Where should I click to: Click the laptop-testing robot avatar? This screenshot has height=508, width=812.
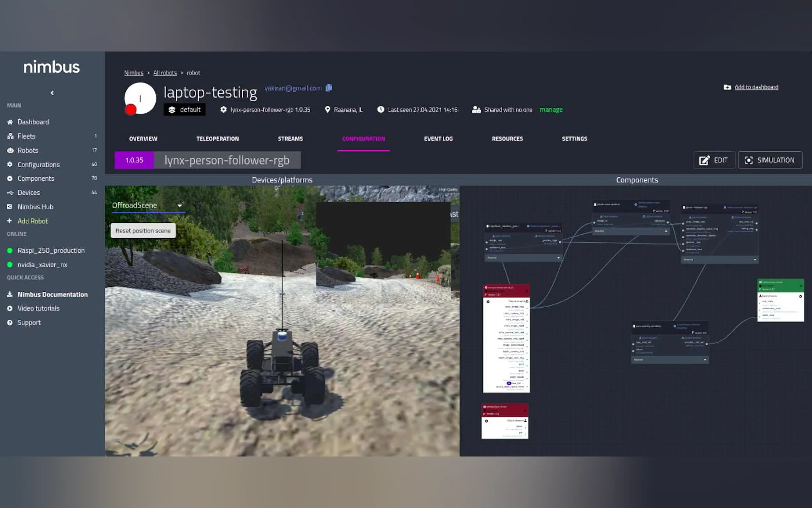pyautogui.click(x=140, y=99)
